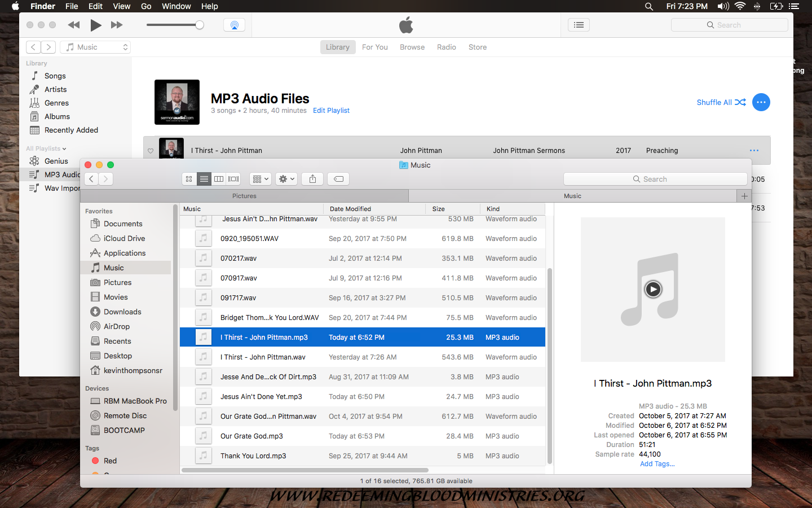
Task: Click the iTunes Rewind button
Action: click(x=74, y=25)
